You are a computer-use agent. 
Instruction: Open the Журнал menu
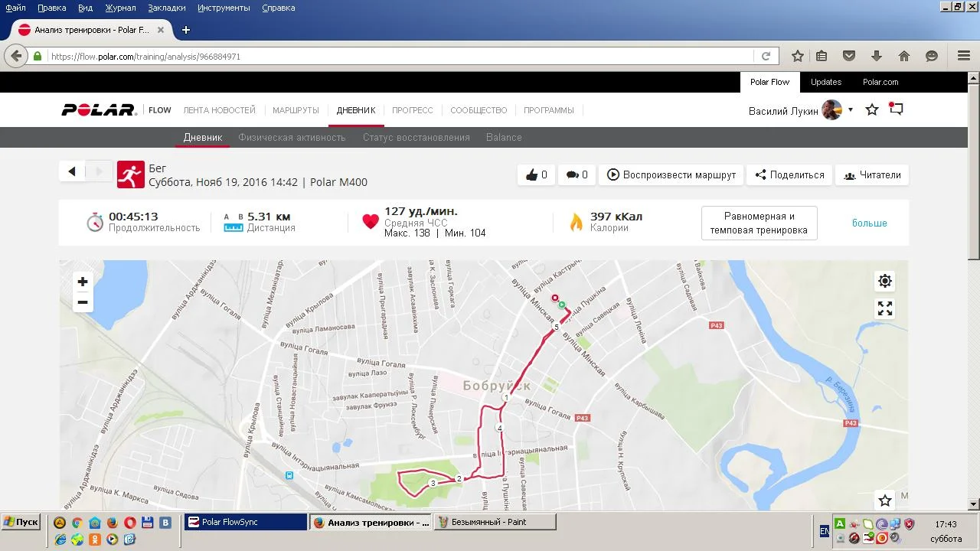[x=120, y=8]
